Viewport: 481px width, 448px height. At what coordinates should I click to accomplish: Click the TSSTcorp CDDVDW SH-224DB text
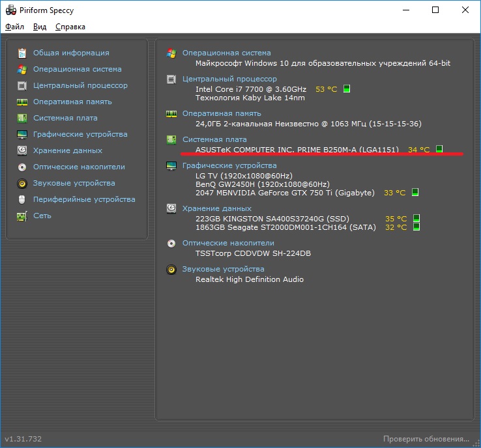point(254,254)
